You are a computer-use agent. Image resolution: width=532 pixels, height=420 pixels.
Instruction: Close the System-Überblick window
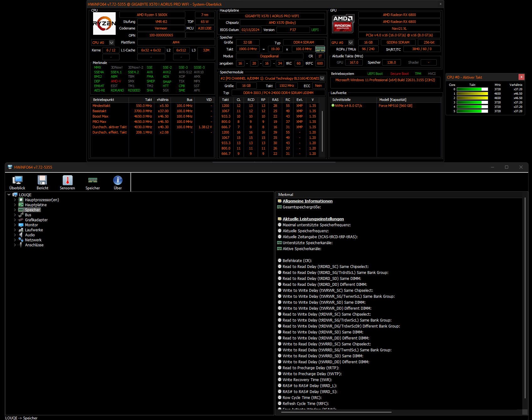(440, 4)
